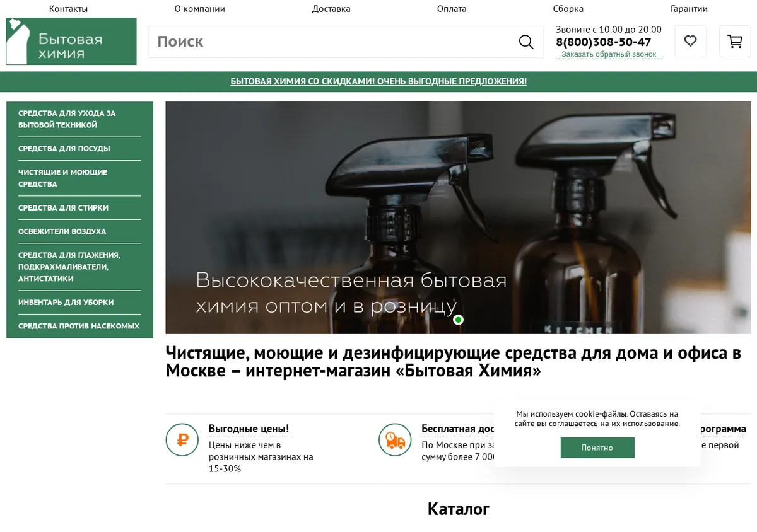Image resolution: width=757 pixels, height=532 pixels.
Task: Go to the Гарантии page
Action: pos(689,9)
